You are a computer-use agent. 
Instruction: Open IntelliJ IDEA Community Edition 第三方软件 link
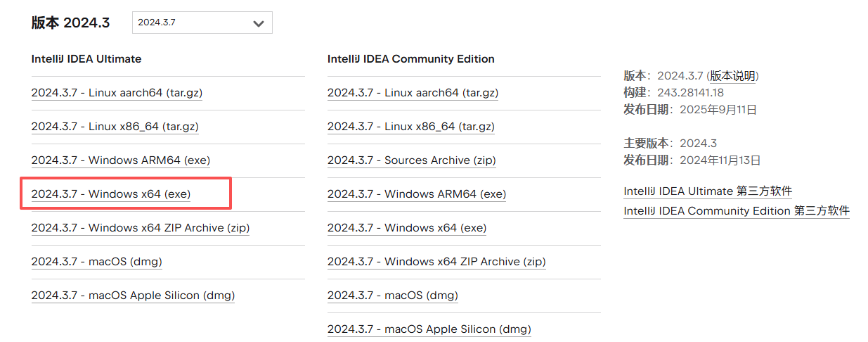pos(736,211)
